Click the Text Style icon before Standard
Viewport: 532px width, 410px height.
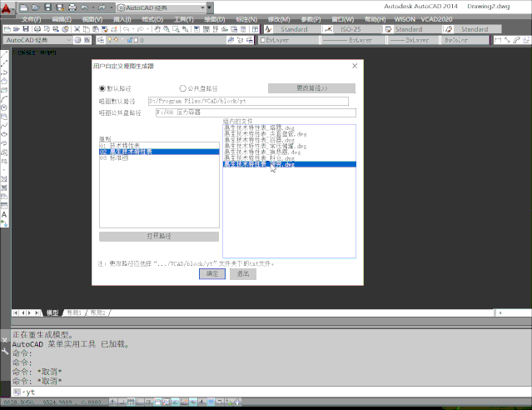[x=268, y=29]
